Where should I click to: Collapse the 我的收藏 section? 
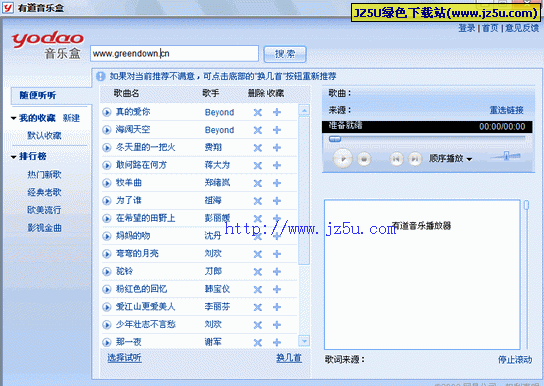[x=14, y=119]
